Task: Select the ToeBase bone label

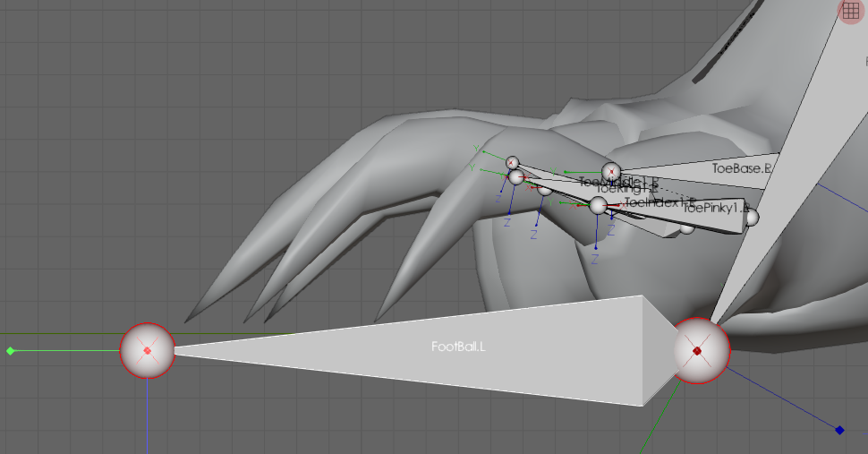Action: tap(741, 168)
